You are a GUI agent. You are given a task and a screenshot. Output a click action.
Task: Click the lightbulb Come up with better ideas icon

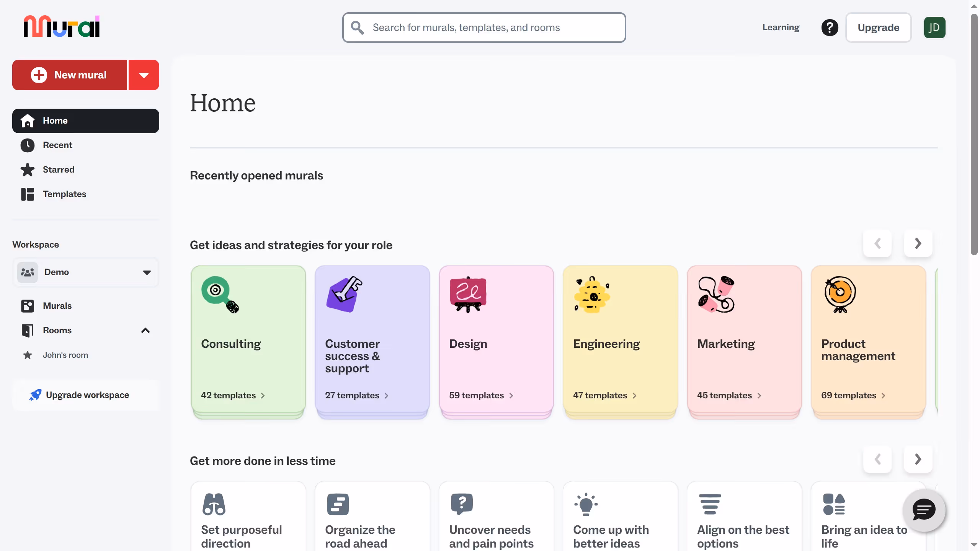tap(586, 504)
